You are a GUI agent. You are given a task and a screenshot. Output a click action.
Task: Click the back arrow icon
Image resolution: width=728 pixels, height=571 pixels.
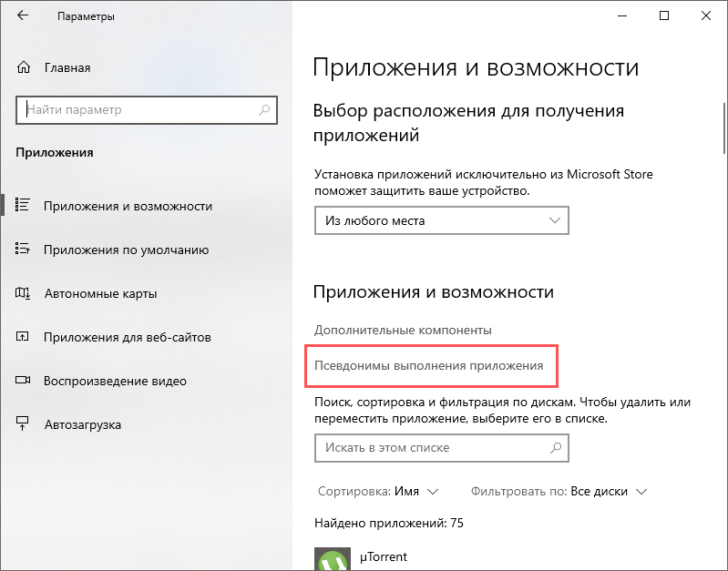(22, 15)
